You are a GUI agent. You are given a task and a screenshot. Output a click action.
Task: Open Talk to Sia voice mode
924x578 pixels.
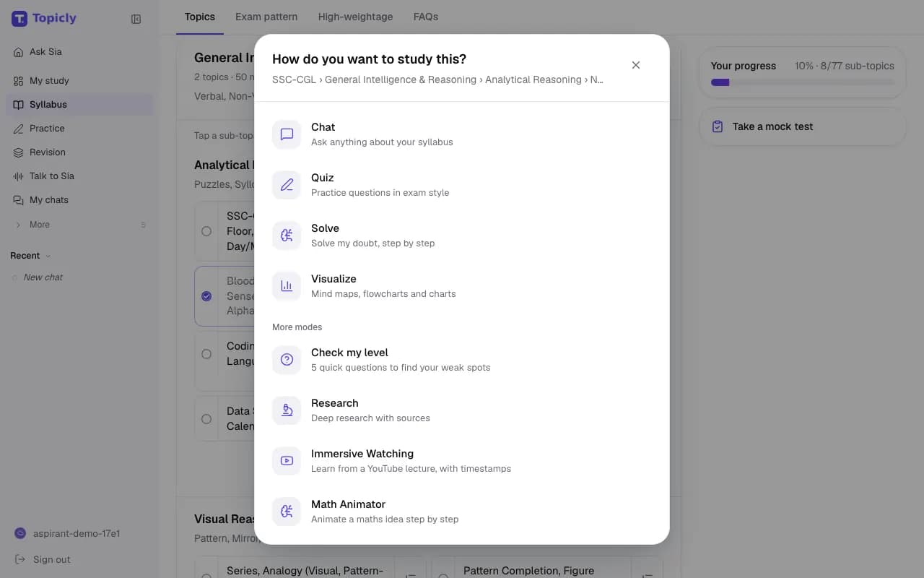tap(79, 176)
